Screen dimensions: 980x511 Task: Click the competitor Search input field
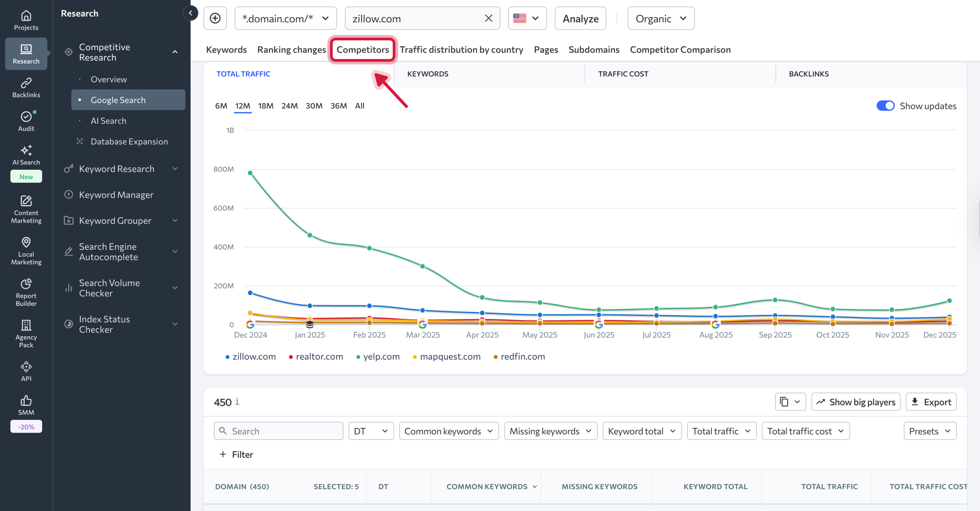pos(279,431)
